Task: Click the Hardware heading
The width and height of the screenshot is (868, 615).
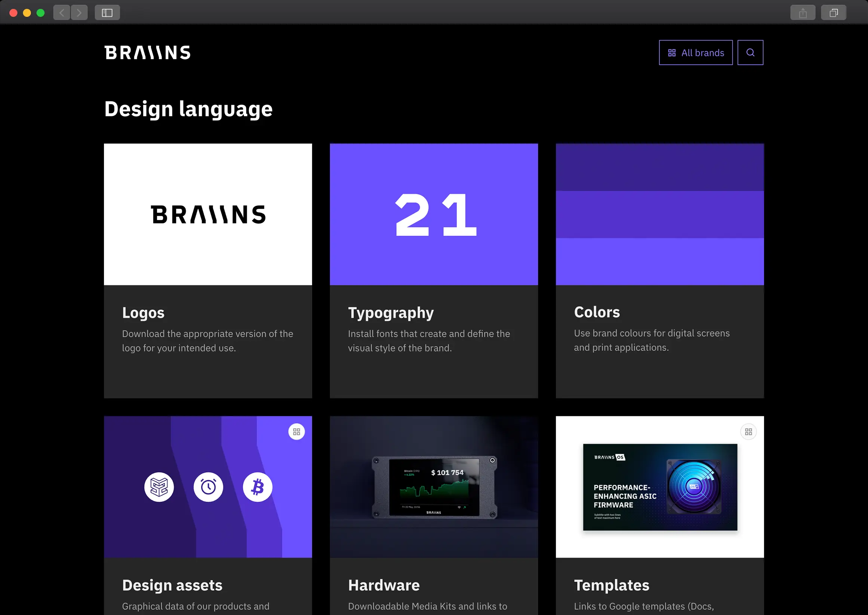Action: point(384,585)
